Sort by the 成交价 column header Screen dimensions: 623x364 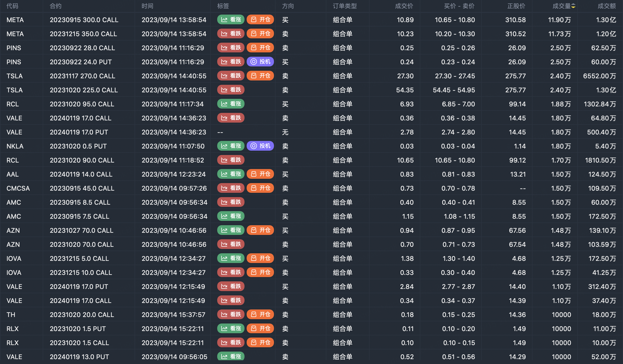coord(404,6)
